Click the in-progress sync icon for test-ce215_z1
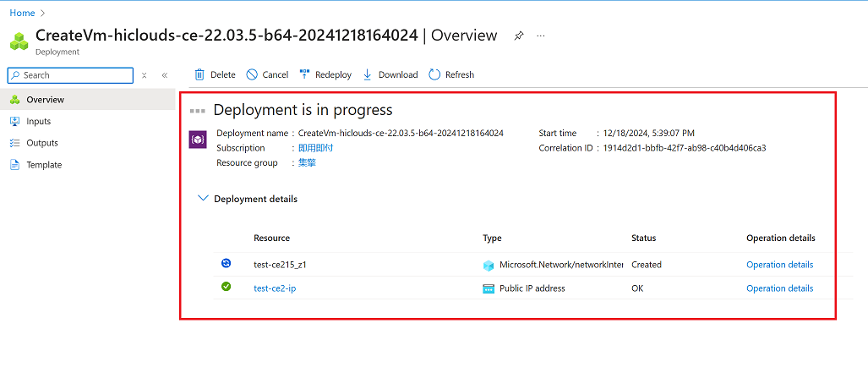This screenshot has width=868, height=373. click(x=226, y=263)
